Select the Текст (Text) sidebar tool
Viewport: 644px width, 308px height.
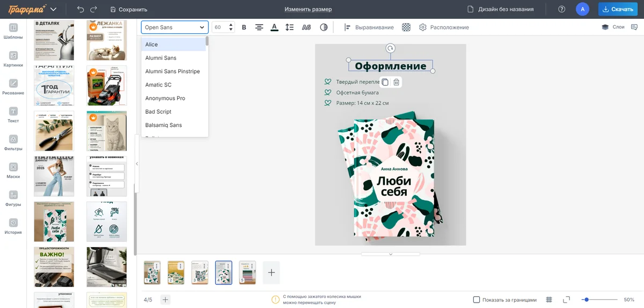pos(13,115)
